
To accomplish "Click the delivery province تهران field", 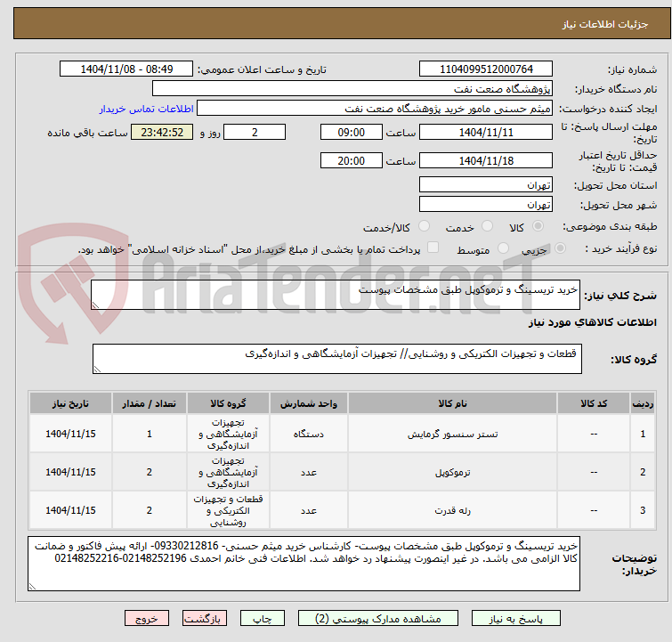I will pos(486,185).
